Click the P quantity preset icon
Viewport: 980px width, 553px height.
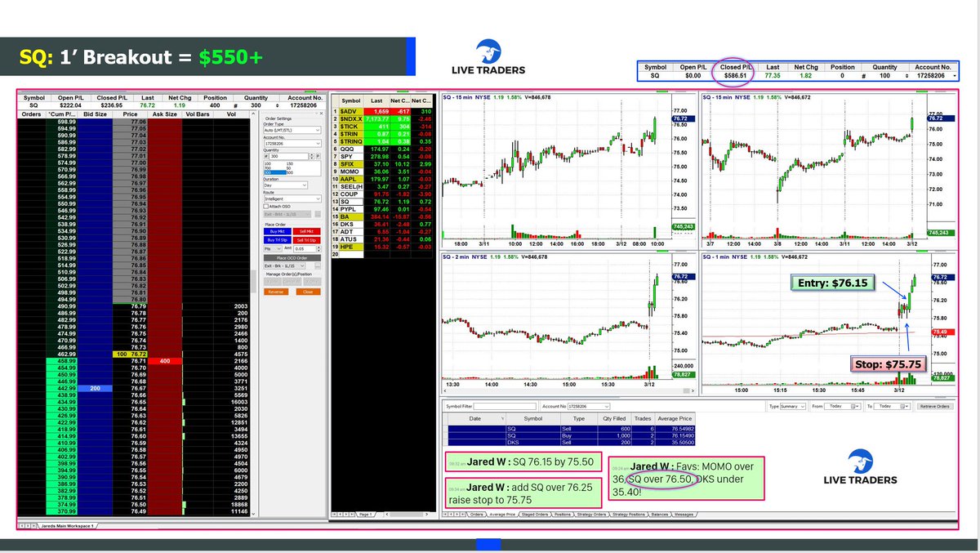point(318,156)
